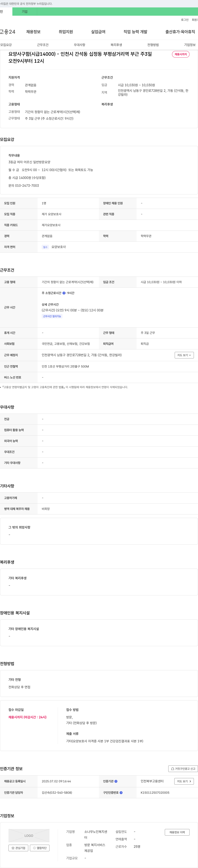
Task: Click the company LOGO placeholder image
Action: [x=29, y=836]
